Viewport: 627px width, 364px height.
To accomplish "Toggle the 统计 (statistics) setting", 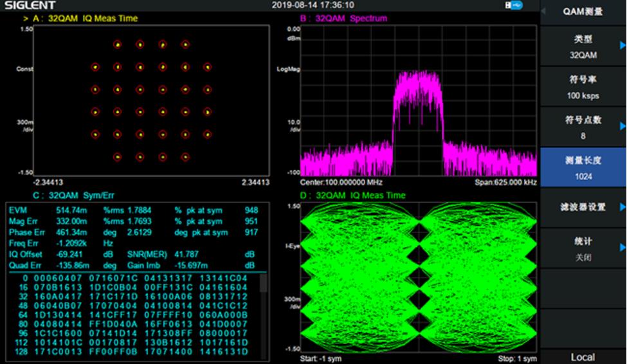I will pyautogui.click(x=583, y=248).
